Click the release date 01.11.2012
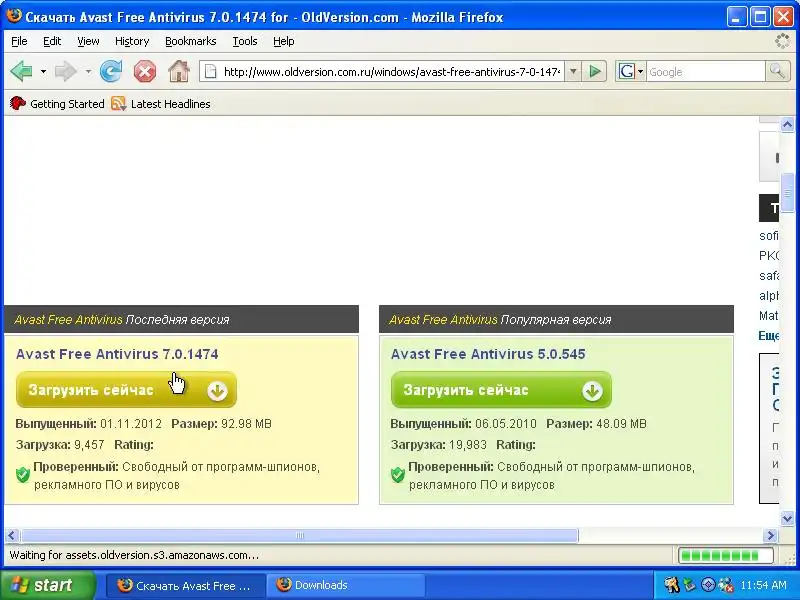The width and height of the screenshot is (800, 600). click(x=131, y=424)
